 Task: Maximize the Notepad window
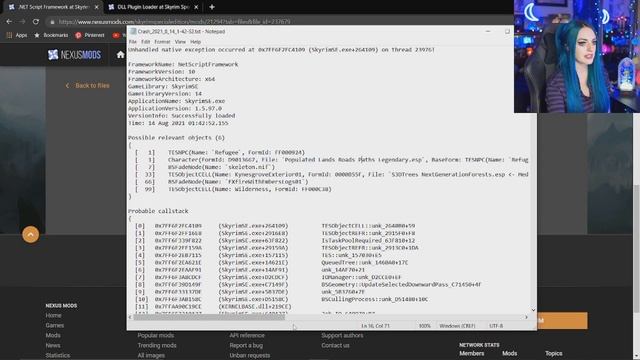pos(507,31)
